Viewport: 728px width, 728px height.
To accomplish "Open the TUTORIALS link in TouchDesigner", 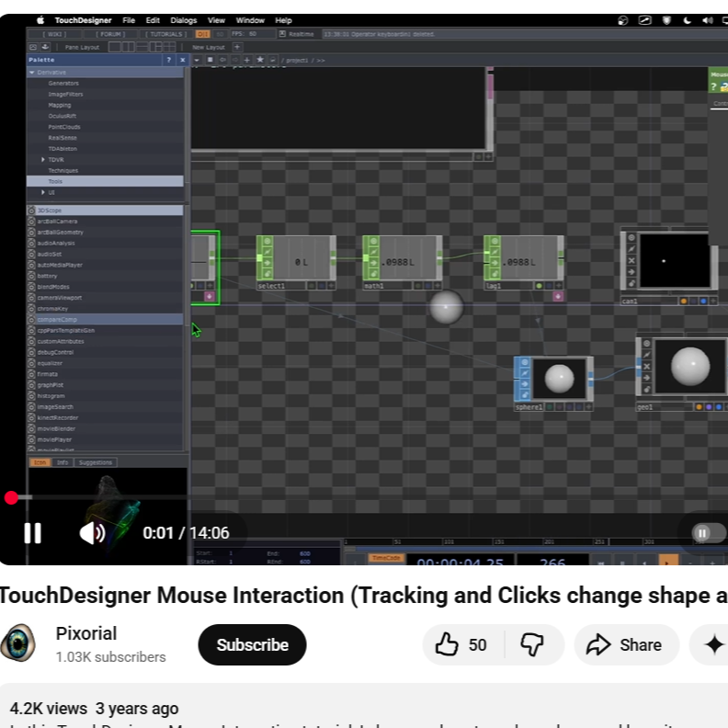I will click(165, 34).
